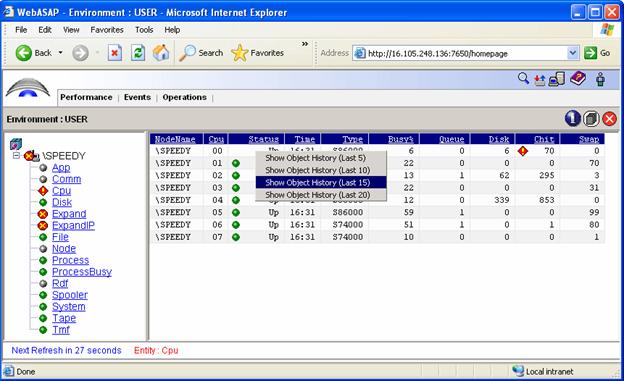Screen dimensions: 624x381
Task: Sort by the Swap column header
Action: [589, 139]
